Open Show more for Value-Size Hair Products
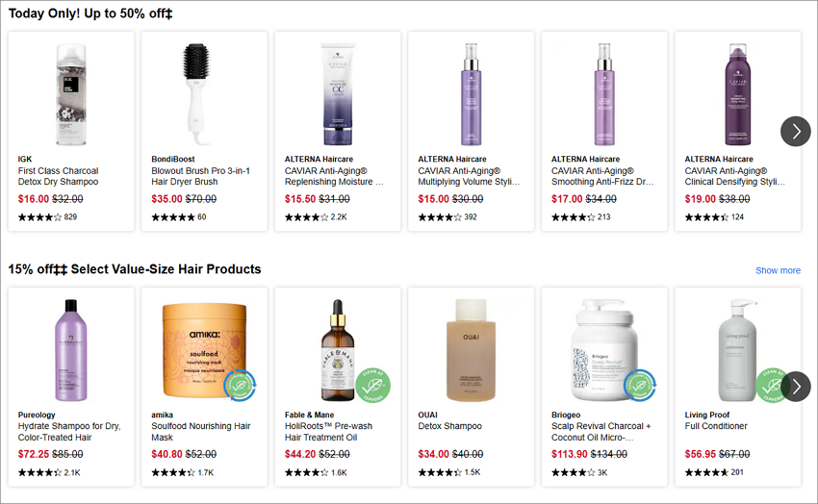The width and height of the screenshot is (818, 504). pos(778,270)
